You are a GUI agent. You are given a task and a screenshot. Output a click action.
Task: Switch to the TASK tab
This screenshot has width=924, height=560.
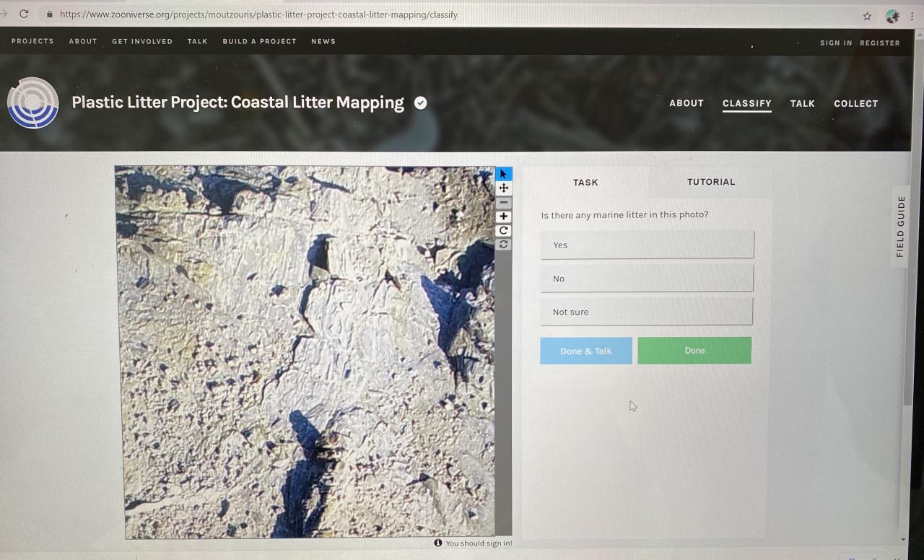tap(585, 183)
